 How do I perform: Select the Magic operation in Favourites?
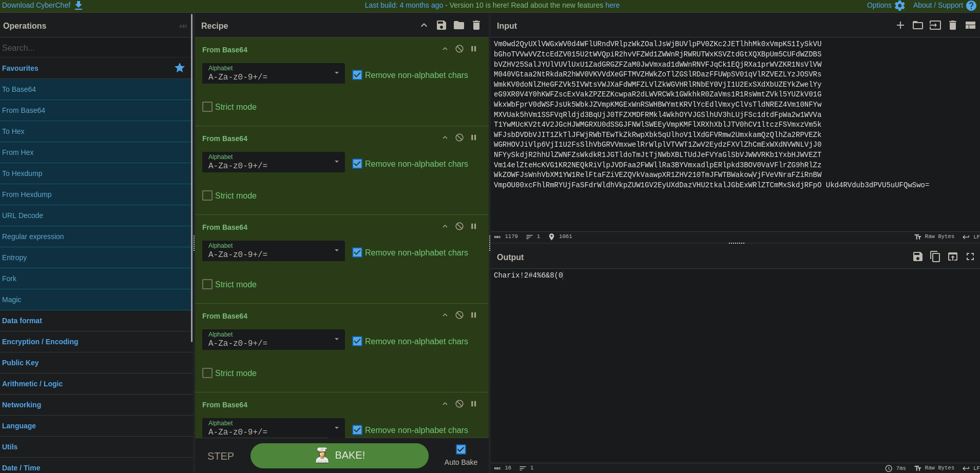click(x=95, y=300)
